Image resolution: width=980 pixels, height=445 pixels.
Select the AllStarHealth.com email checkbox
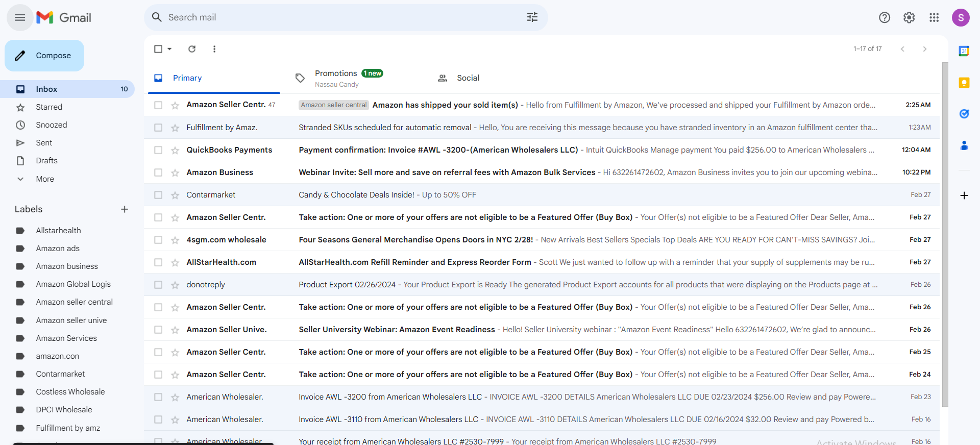coord(158,262)
